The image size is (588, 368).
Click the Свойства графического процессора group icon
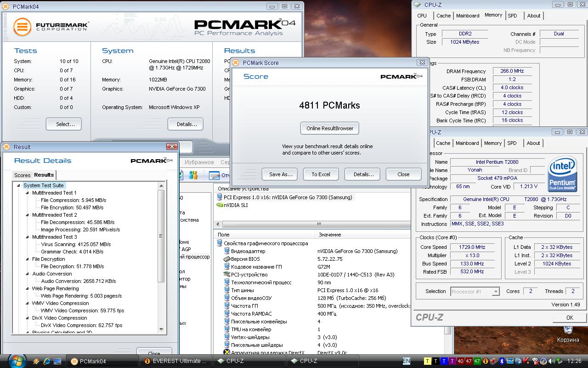tap(219, 243)
